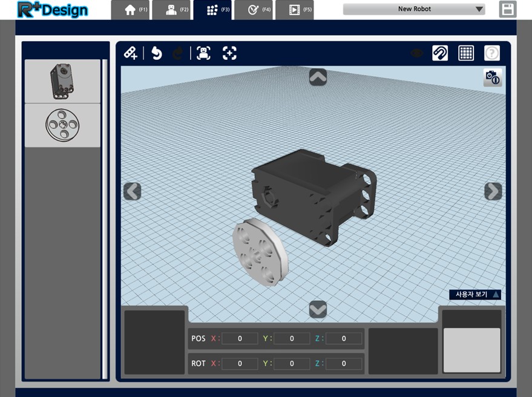Click the POS X input field
Screen dimensions: 532x397
[x=240, y=338]
